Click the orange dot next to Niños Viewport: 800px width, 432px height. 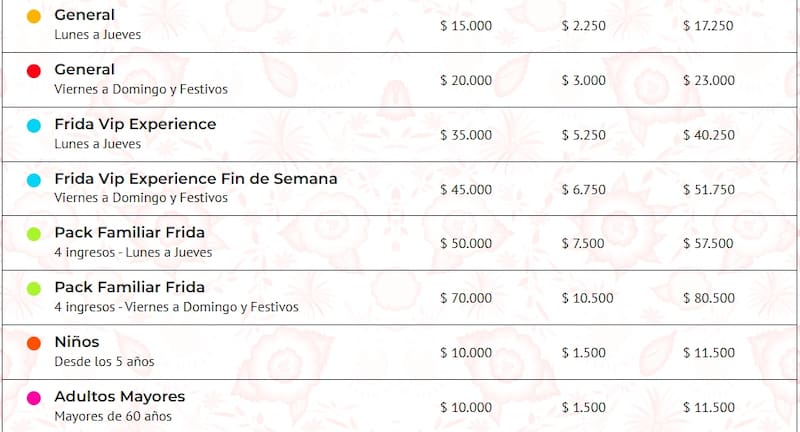point(34,343)
